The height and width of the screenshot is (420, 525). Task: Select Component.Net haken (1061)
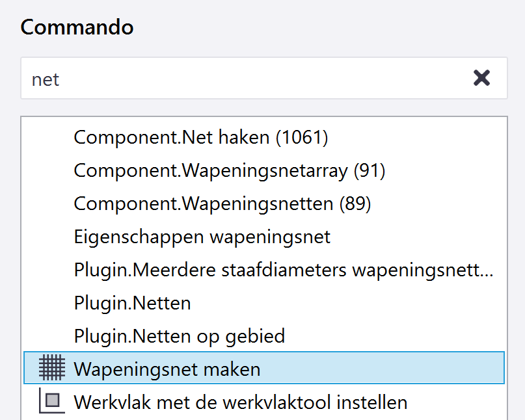(x=200, y=137)
